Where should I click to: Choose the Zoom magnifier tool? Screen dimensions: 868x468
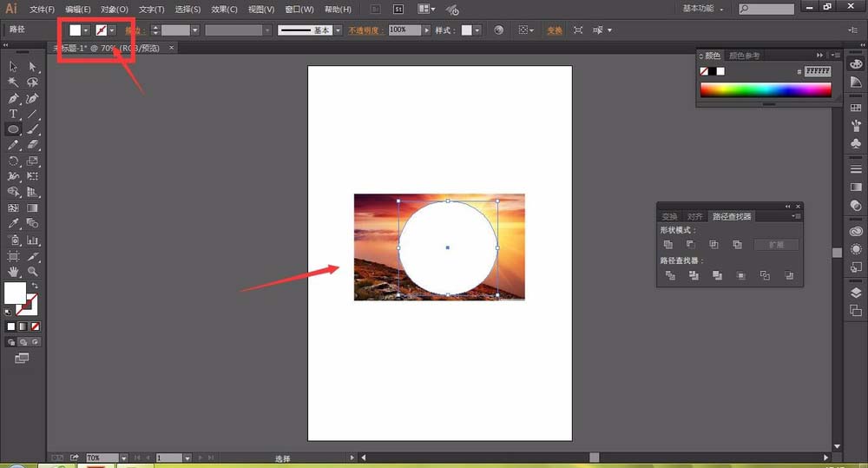coord(33,272)
